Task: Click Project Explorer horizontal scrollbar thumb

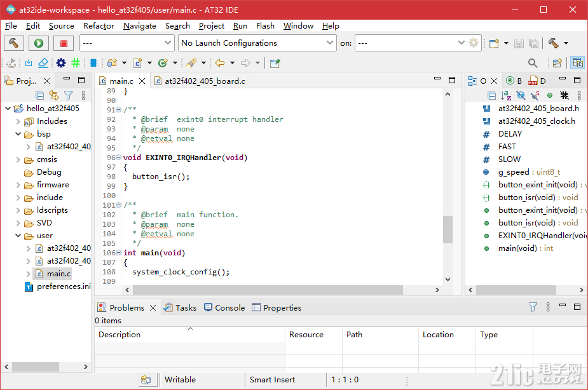Action: pos(36,366)
